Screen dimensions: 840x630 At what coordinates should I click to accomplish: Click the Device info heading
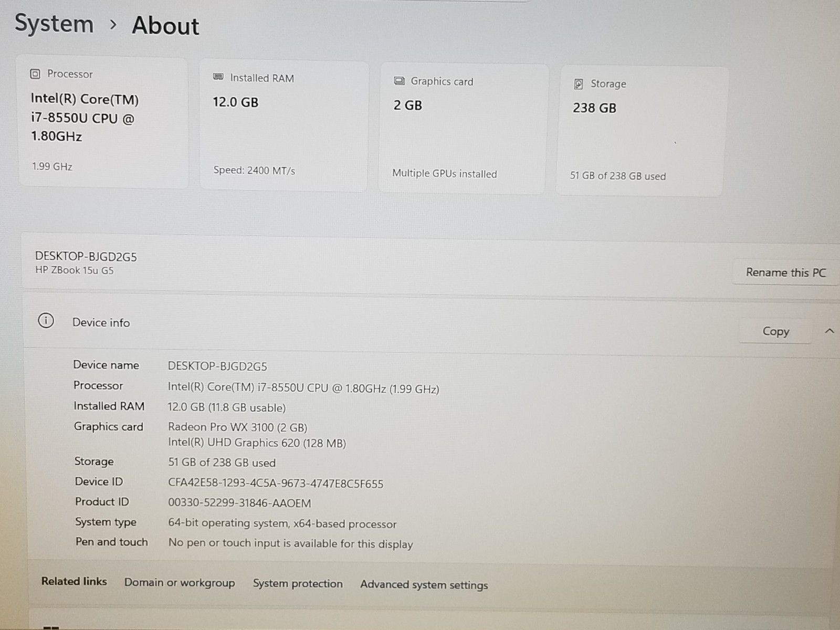[101, 322]
